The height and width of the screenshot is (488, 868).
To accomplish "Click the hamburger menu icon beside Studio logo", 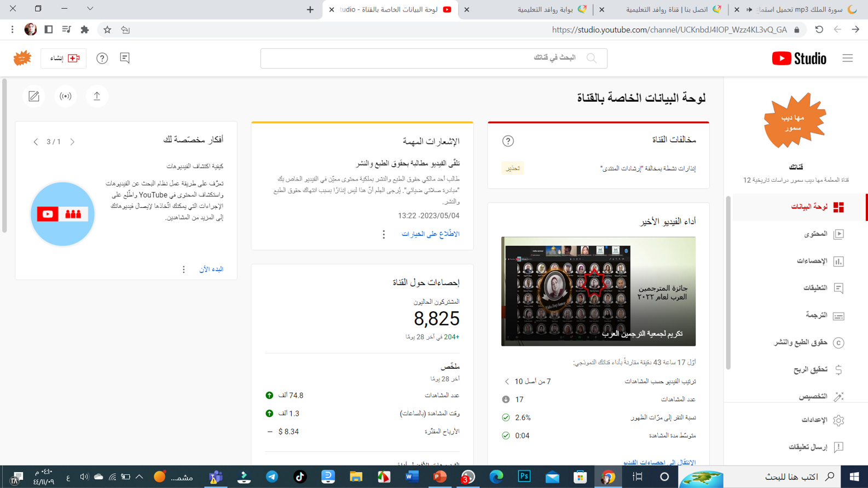I will click(x=847, y=58).
